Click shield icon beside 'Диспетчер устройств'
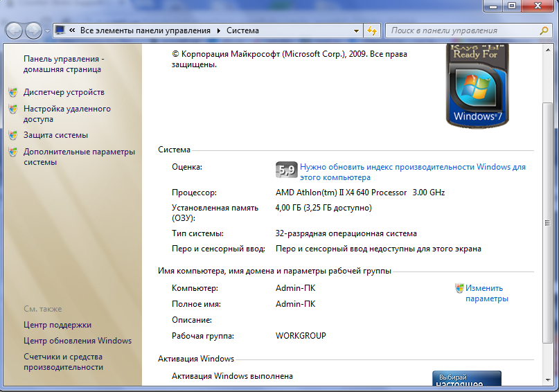The height and width of the screenshot is (392, 559). (13, 92)
